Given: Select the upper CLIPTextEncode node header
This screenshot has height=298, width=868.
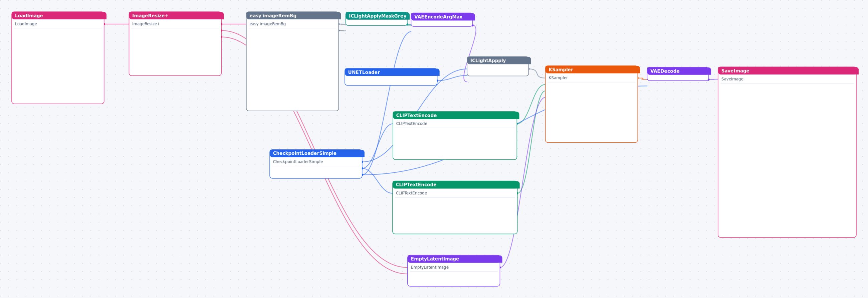Looking at the screenshot, I should coord(456,115).
